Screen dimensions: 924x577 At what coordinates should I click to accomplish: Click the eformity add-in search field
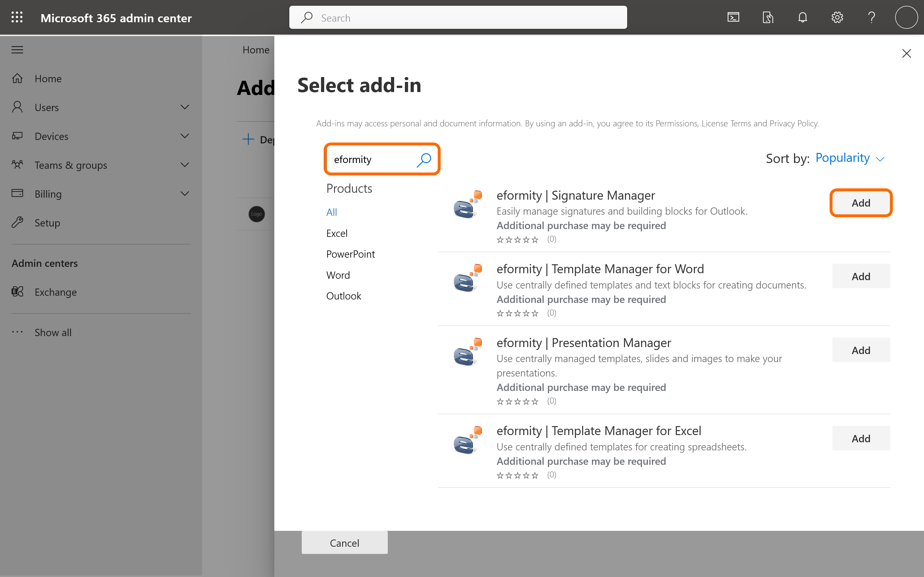[370, 160]
